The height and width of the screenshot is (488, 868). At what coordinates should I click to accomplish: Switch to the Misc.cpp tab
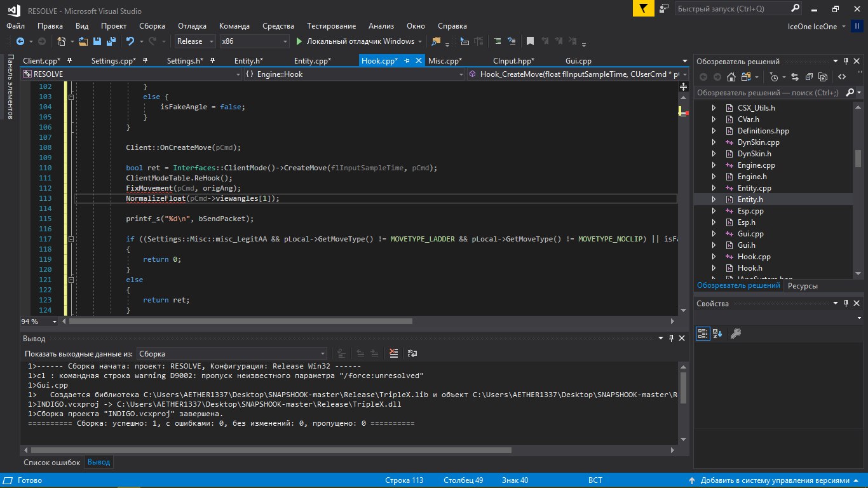click(x=445, y=61)
